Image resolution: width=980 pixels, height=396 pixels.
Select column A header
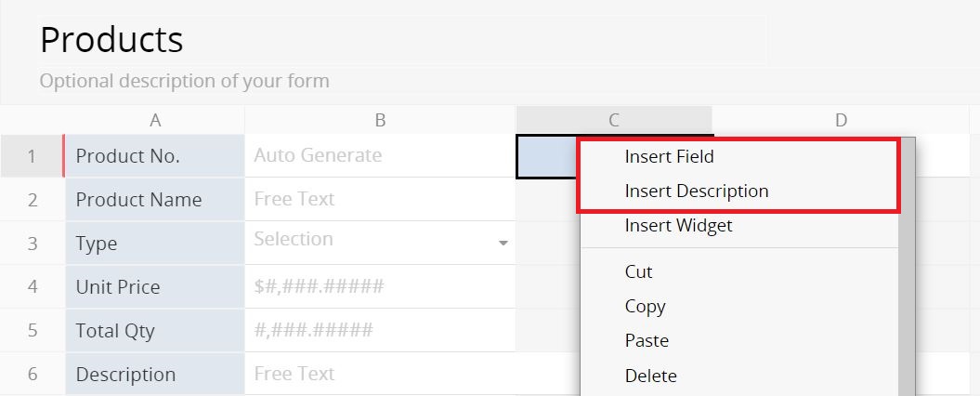pos(155,120)
